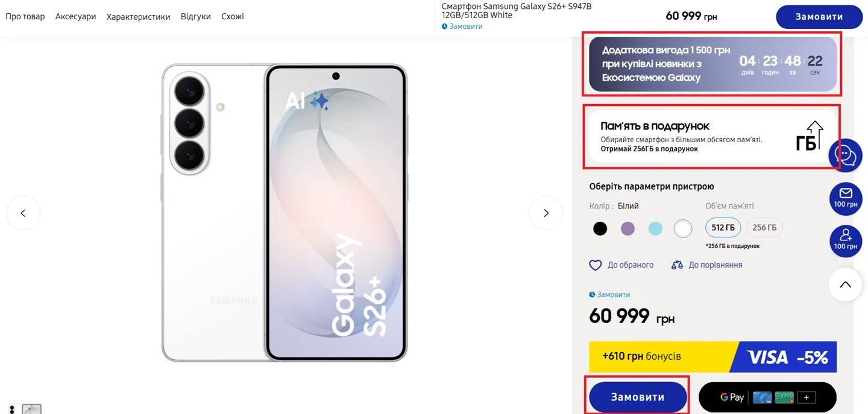Open the Пам'ять в подарунок promo banner
Image resolution: width=868 pixels, height=414 pixels.
[711, 137]
